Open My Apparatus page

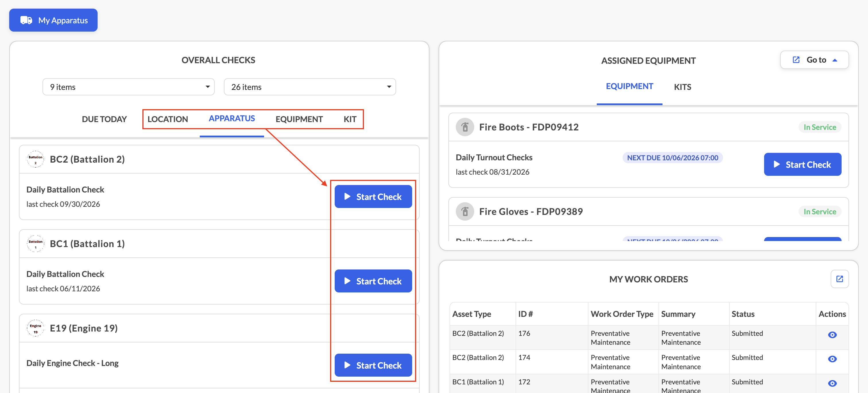point(53,20)
